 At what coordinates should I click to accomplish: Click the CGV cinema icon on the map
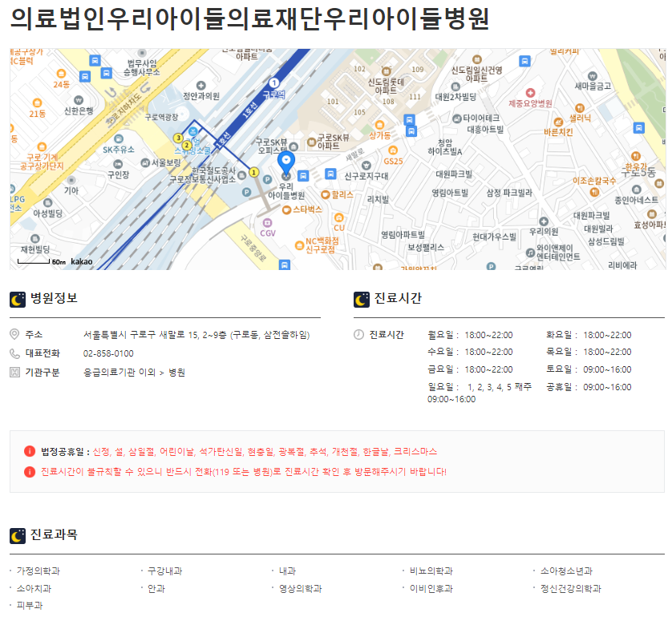pyautogui.click(x=267, y=223)
